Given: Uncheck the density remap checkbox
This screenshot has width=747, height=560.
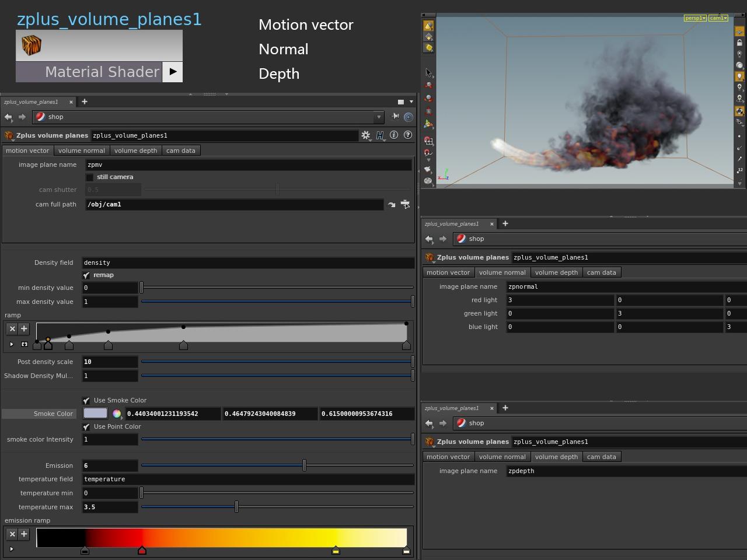Looking at the screenshot, I should click(x=86, y=275).
